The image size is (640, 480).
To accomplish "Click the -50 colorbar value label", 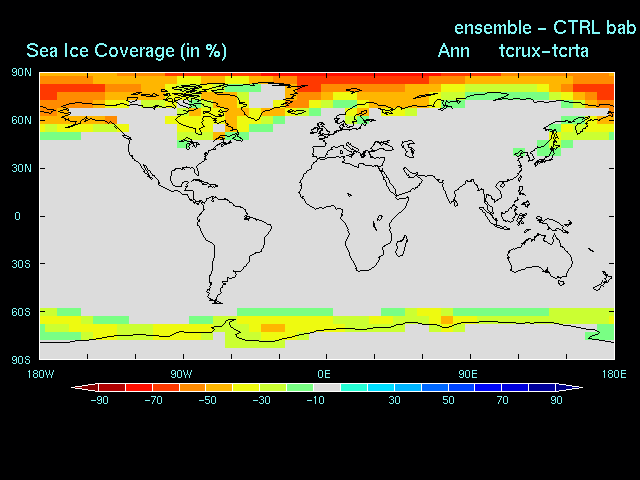I will [207, 400].
